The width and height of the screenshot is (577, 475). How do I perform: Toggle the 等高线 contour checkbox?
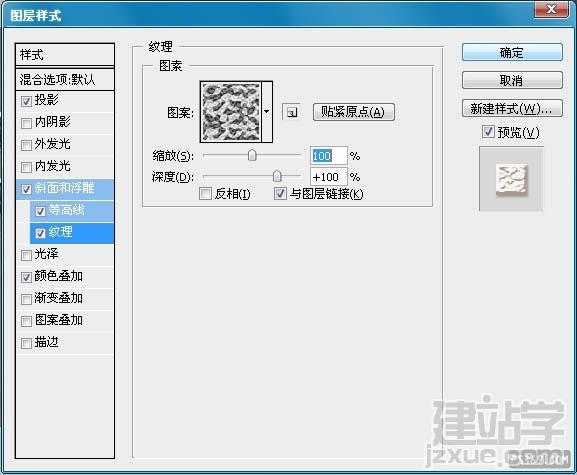pyautogui.click(x=40, y=211)
